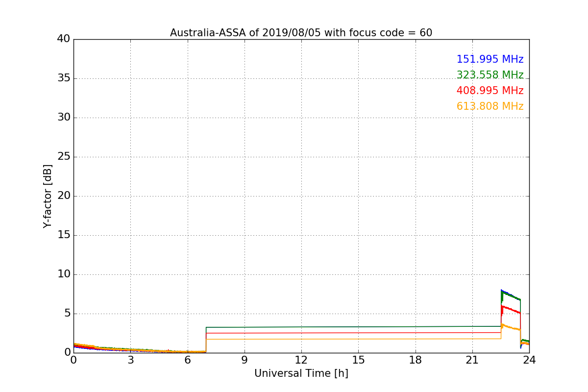Select the 323.558 MHz legend label
This screenshot has width=588, height=392.
click(x=490, y=75)
